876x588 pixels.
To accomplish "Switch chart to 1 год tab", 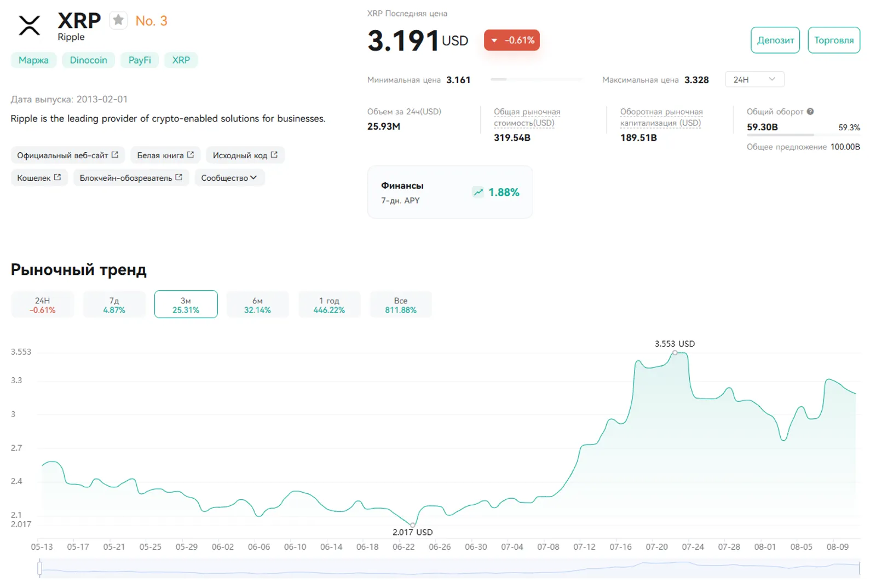I will coord(329,304).
